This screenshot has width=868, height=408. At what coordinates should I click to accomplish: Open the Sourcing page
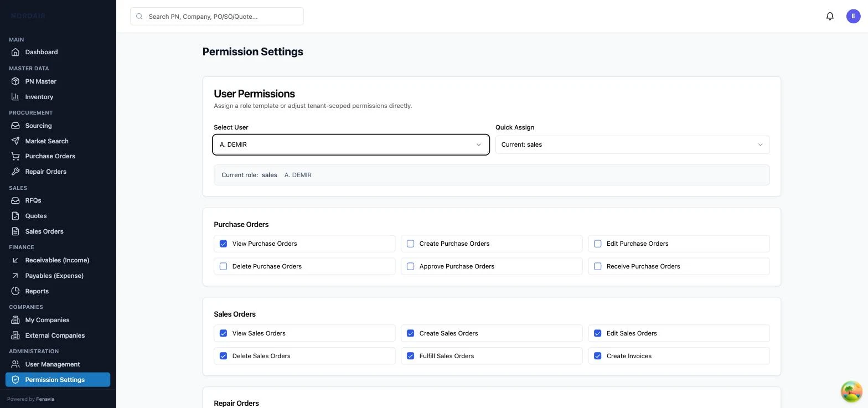pos(58,126)
